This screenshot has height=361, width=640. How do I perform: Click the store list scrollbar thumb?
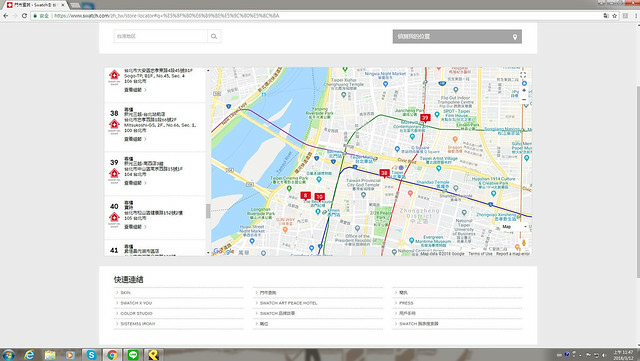(x=208, y=211)
